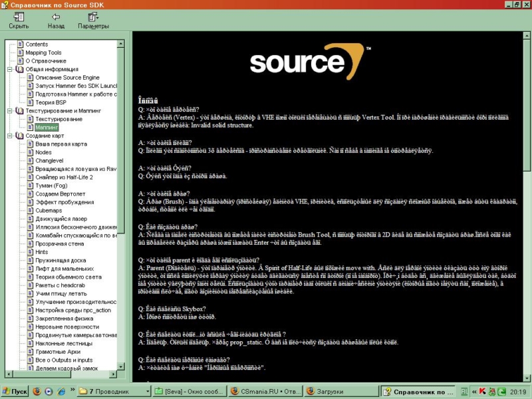Screen dimensions: 532x399
Task: Click the Пуск Start button
Action: pos(16,392)
